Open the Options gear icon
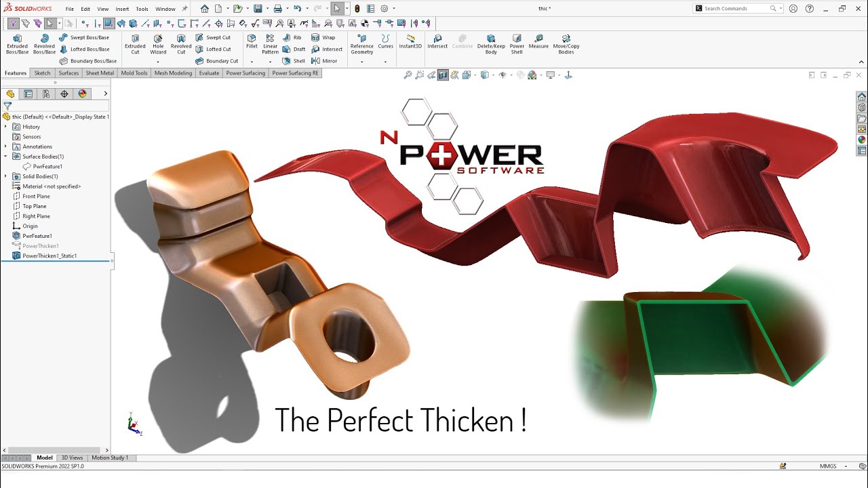Image resolution: width=868 pixels, height=488 pixels. click(384, 9)
